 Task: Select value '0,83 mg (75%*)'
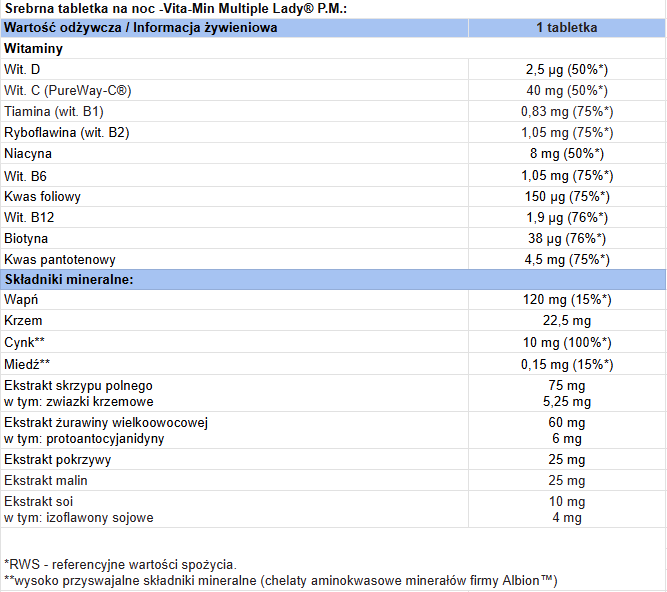567,111
